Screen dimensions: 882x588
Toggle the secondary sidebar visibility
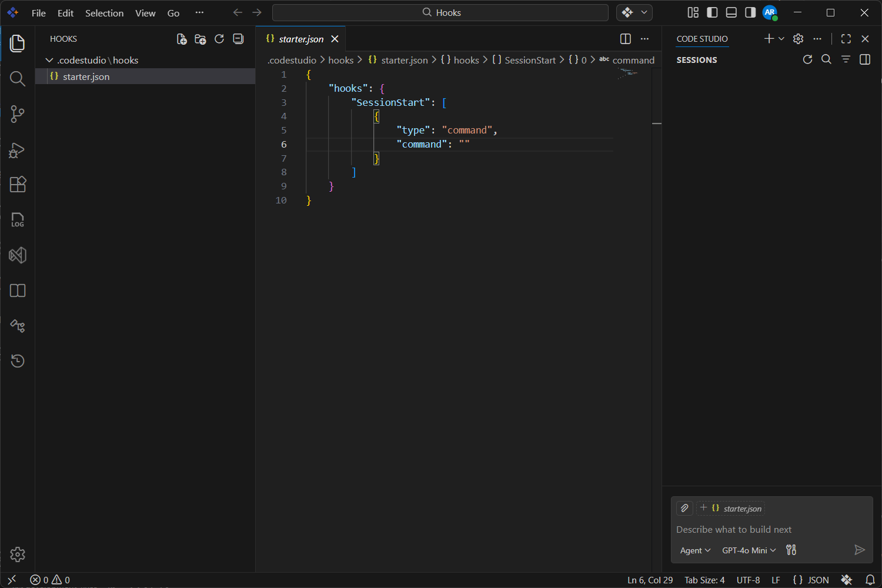tap(750, 12)
